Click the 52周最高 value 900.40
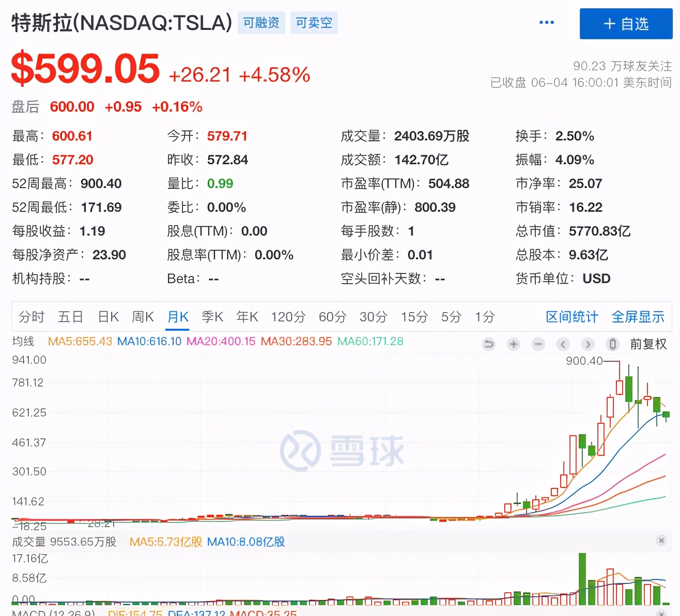 tap(101, 183)
